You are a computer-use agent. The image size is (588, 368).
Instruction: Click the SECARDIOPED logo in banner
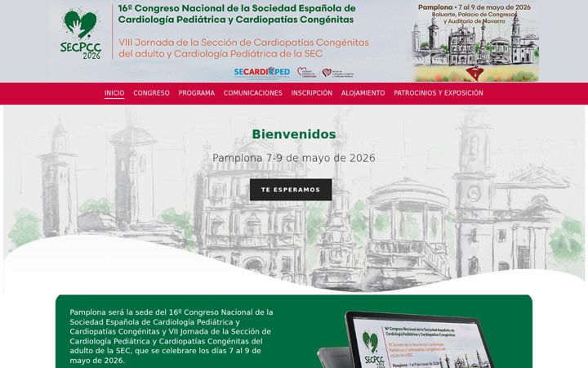click(262, 72)
